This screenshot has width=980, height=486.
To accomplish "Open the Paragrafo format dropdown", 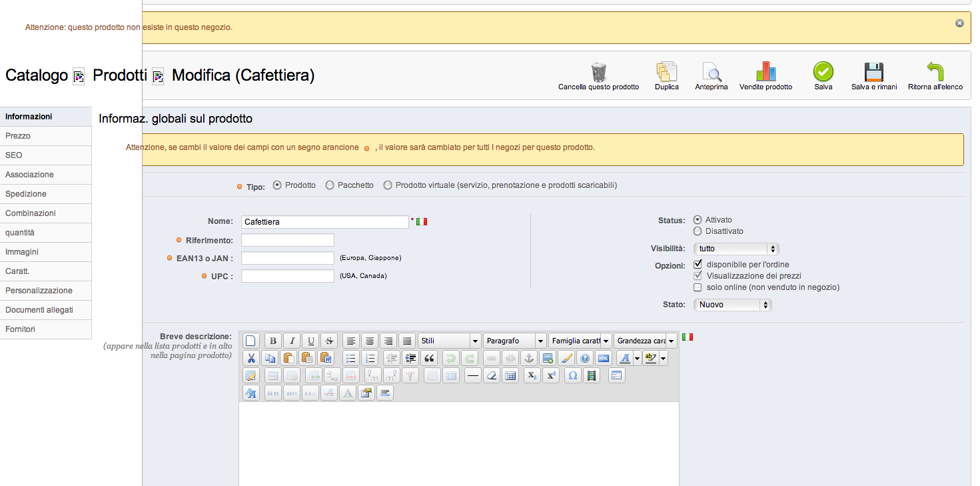I will 515,341.
